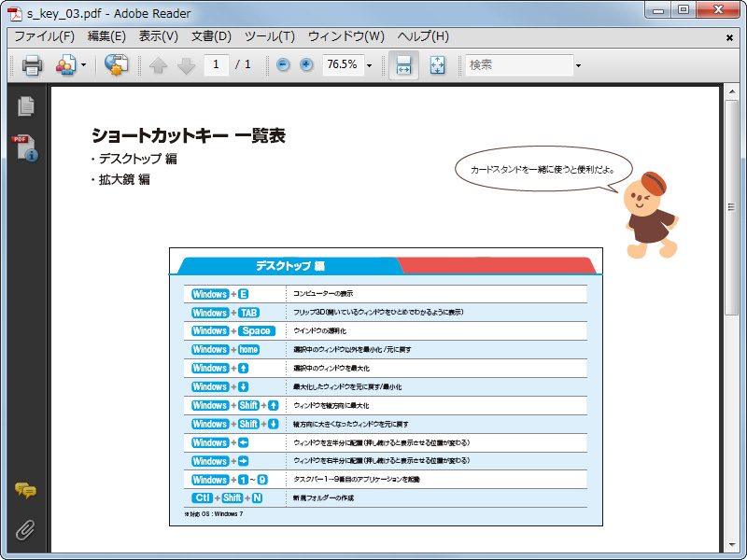Image resolution: width=747 pixels, height=560 pixels.
Task: Click the blue デスクトップ 編 tab header
Action: [x=289, y=266]
